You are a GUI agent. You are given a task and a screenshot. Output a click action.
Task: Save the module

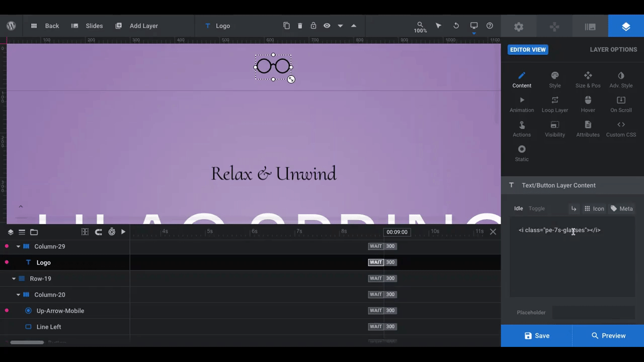536,336
